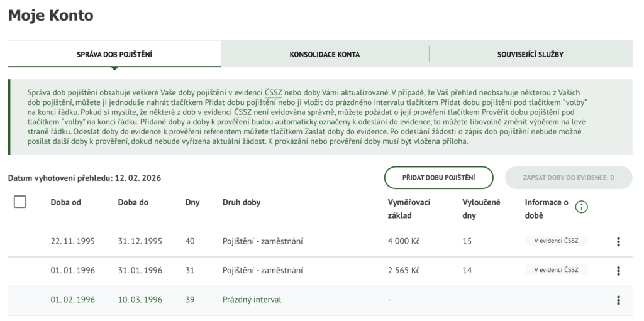Click the Moje Konto page heading

51,16
